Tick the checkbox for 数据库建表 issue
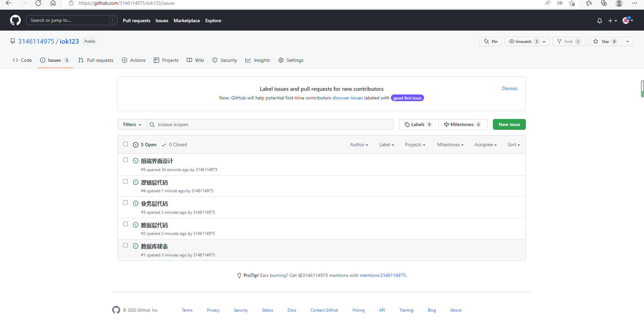The image size is (644, 325). pyautogui.click(x=126, y=245)
